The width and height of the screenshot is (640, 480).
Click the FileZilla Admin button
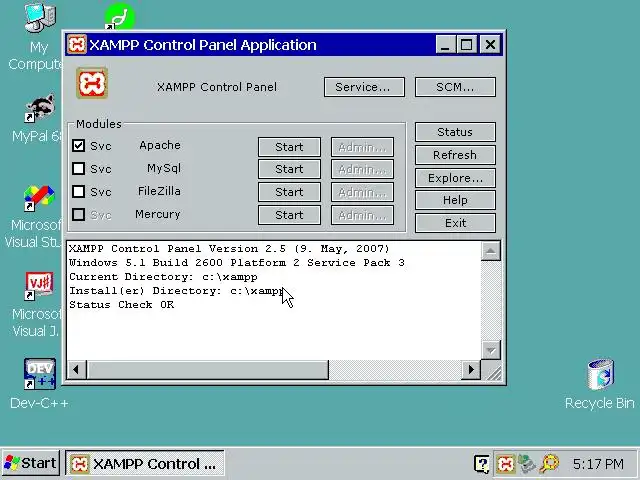click(x=362, y=192)
